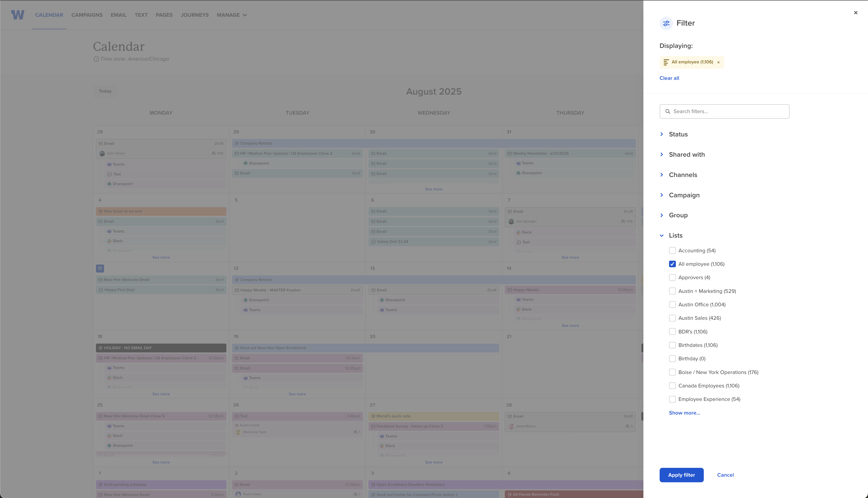Click the Workshop Team avatar on Tuesday 26

coord(238,432)
